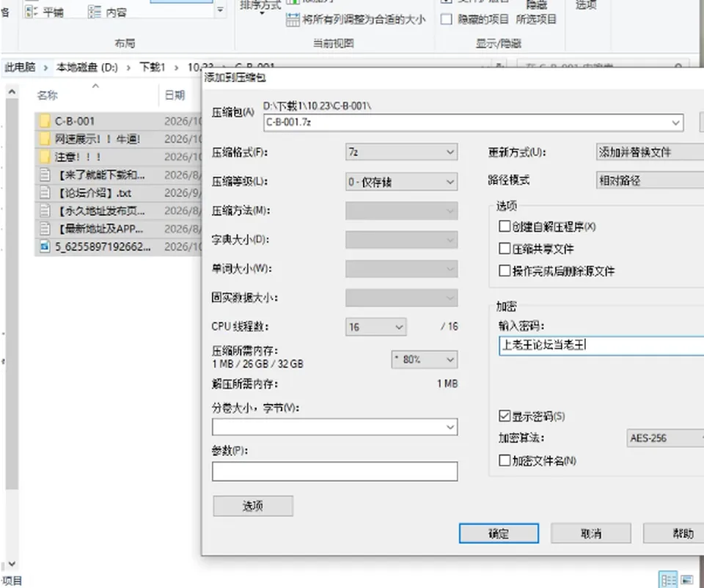Open 路径模式 dropdown 相对路径
Image resolution: width=704 pixels, height=588 pixels.
pos(650,180)
